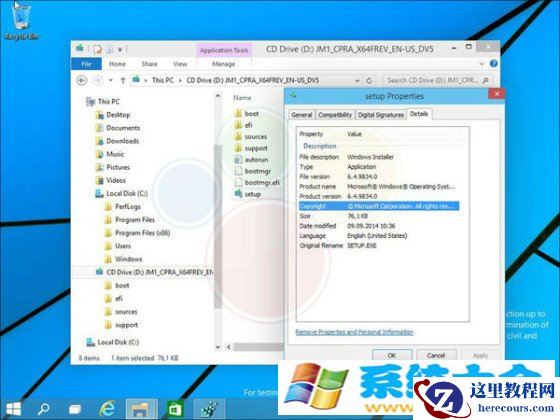Click OK in setup Properties dialog
This screenshot has width=560, height=420.
[x=392, y=355]
